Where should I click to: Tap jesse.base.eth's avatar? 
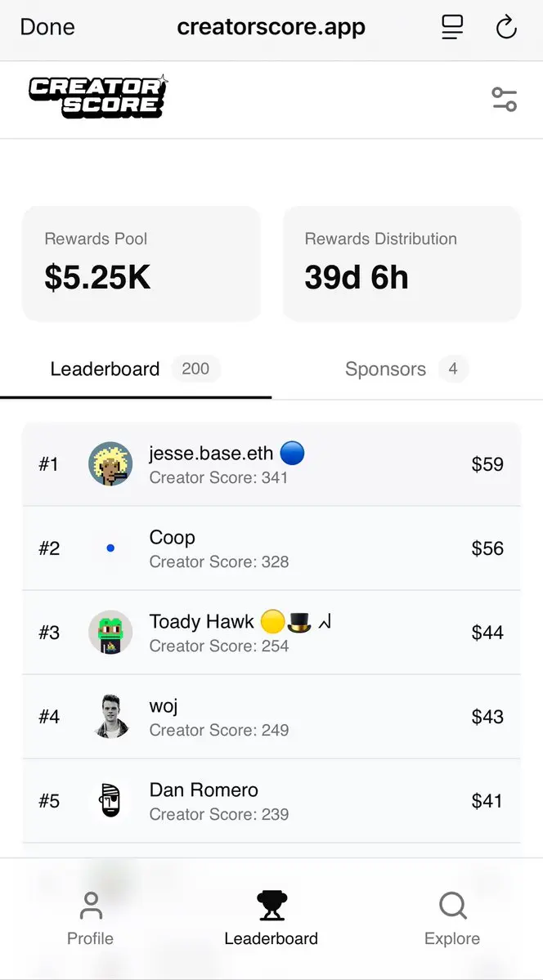coord(110,463)
